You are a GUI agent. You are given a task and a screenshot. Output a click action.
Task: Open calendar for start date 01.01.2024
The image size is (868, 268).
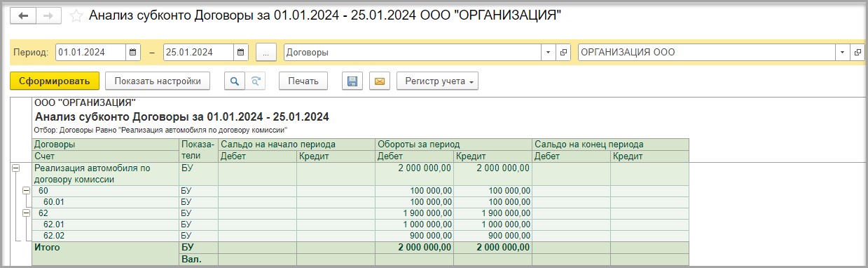tap(133, 53)
